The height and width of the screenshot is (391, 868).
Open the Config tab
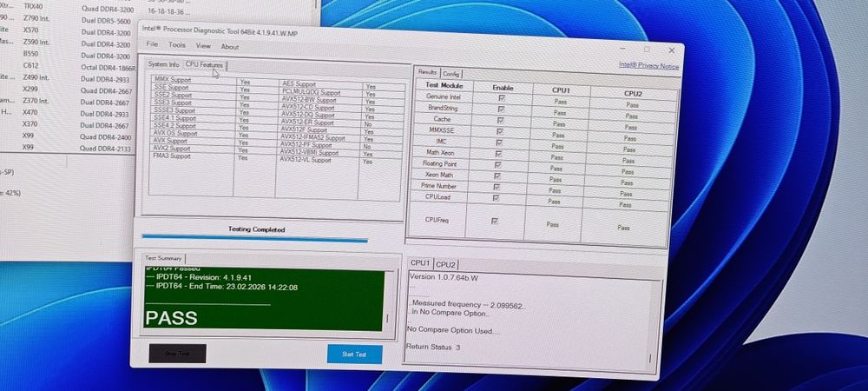451,74
